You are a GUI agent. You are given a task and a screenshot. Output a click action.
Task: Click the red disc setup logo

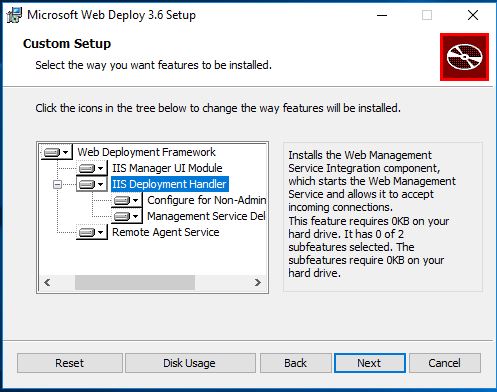click(464, 57)
